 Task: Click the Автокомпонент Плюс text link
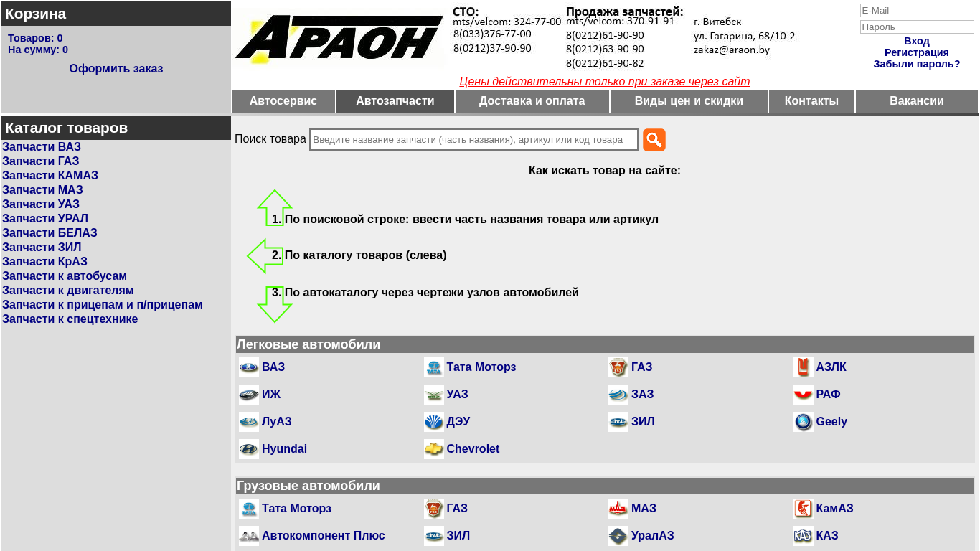click(x=324, y=536)
